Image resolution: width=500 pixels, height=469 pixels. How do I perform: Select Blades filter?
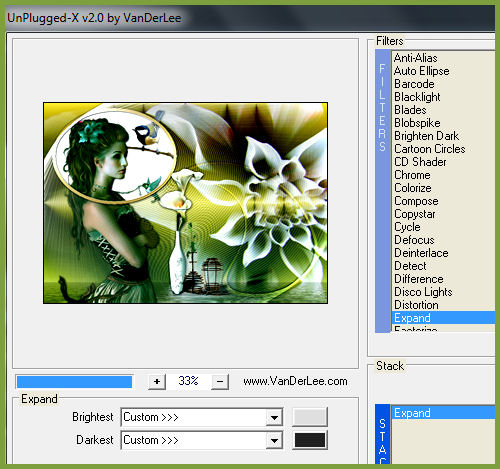coord(443,110)
